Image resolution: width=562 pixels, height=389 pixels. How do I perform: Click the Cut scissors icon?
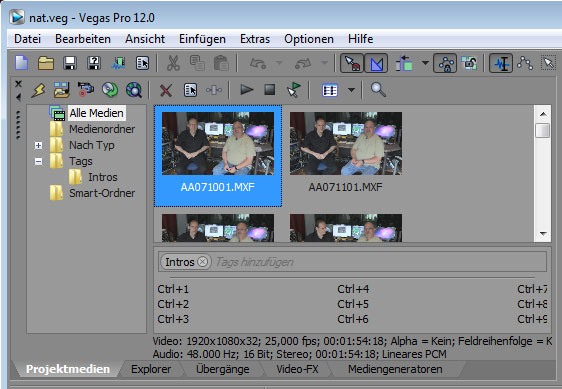click(173, 63)
